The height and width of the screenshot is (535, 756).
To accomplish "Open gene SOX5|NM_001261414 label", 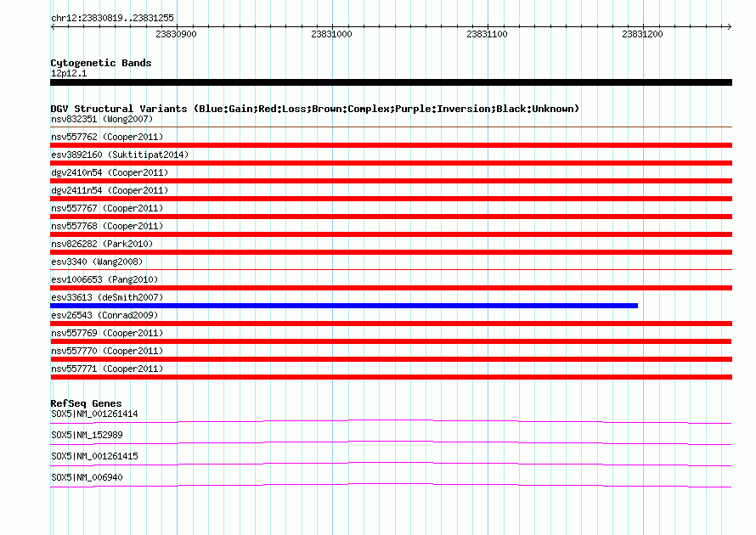I will (94, 414).
